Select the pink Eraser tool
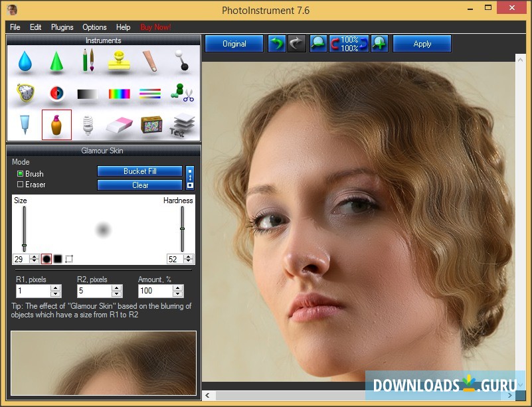This screenshot has width=532, height=407. coord(119,125)
